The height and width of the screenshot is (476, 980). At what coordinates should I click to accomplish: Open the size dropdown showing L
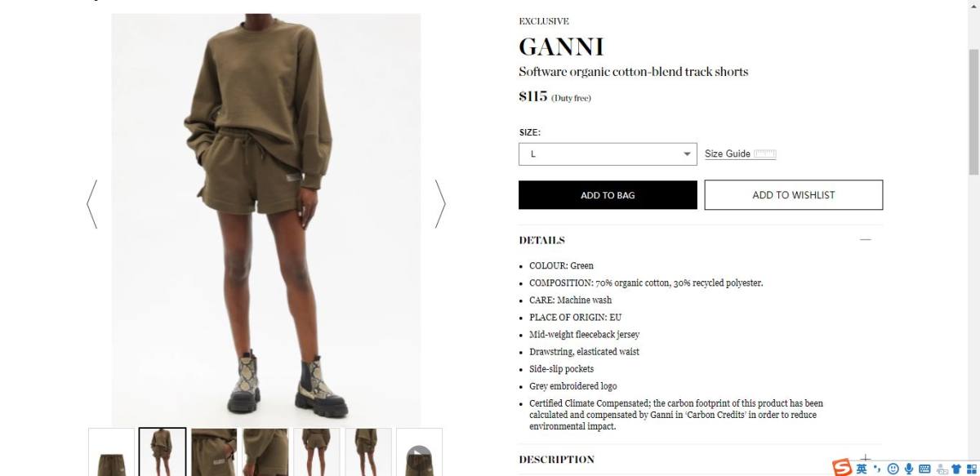coord(608,153)
